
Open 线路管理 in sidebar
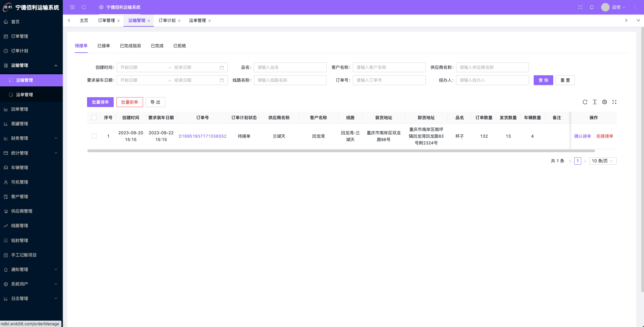(x=31, y=225)
